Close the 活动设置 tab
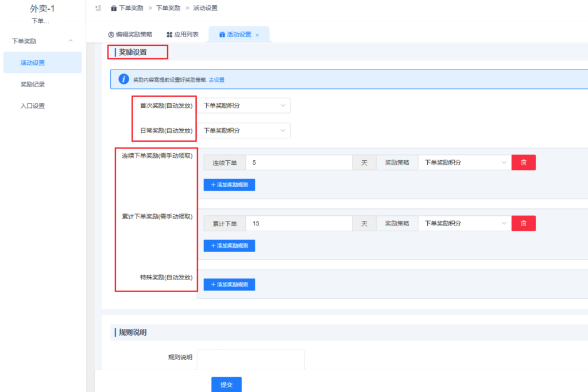 tap(257, 35)
